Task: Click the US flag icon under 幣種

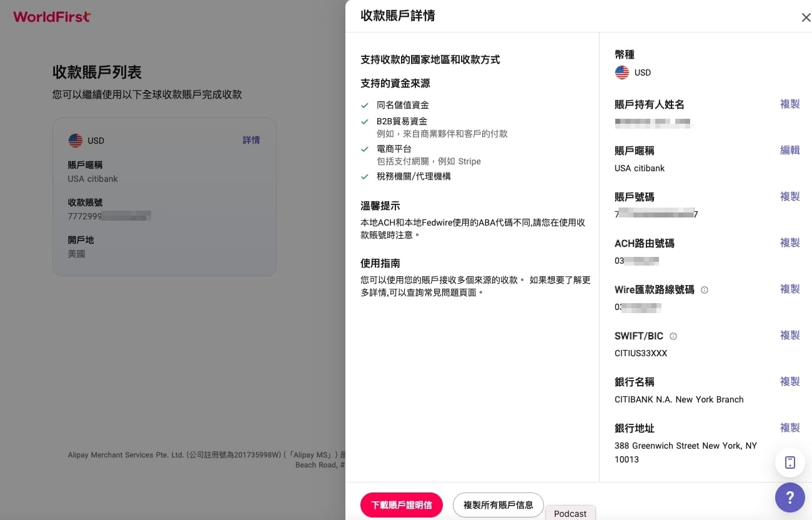Action: (x=622, y=72)
